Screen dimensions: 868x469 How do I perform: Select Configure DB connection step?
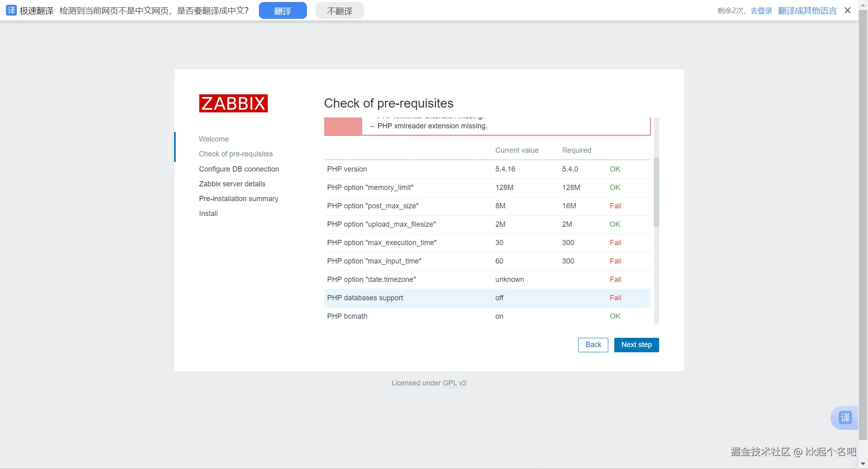point(239,169)
